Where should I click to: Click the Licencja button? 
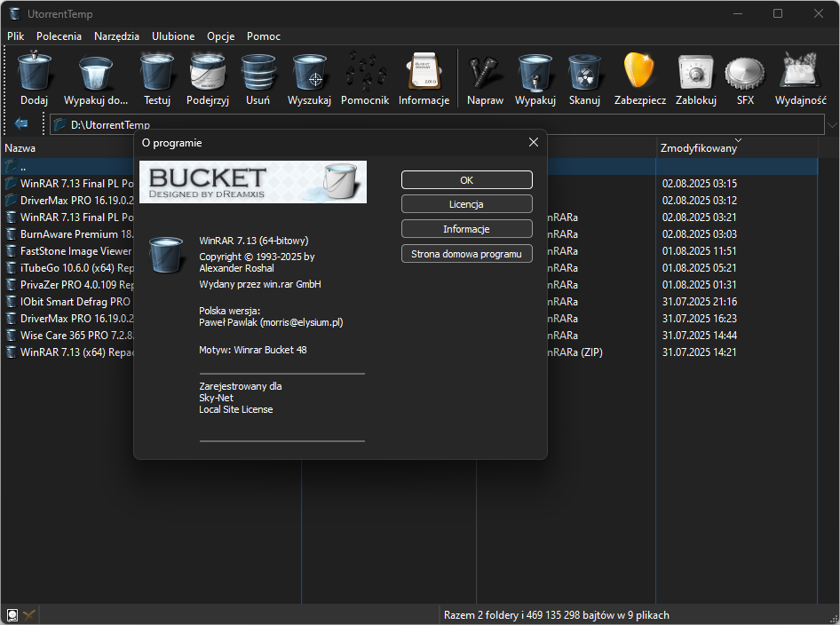click(x=466, y=204)
